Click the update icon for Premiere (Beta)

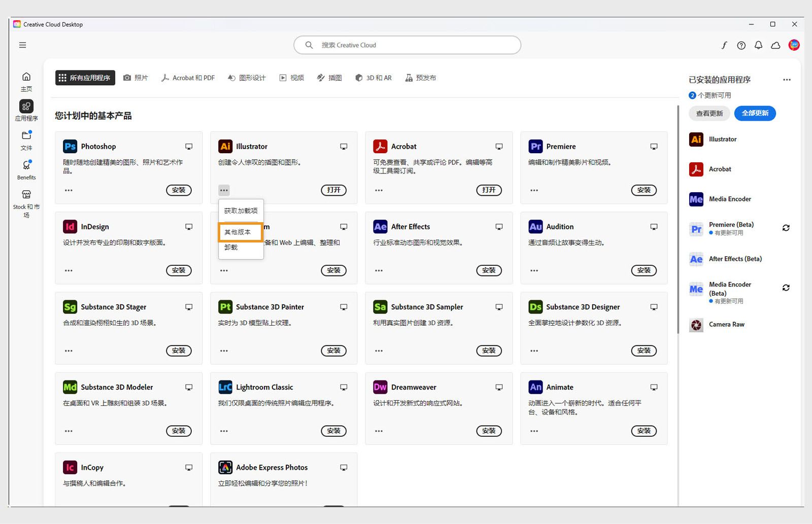[786, 228]
